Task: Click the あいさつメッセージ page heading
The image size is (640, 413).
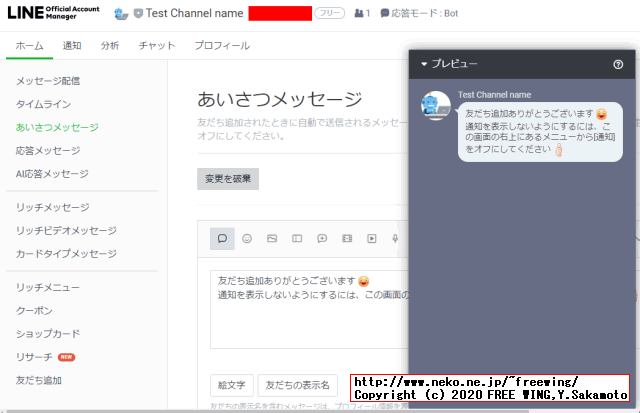Action: tap(280, 99)
